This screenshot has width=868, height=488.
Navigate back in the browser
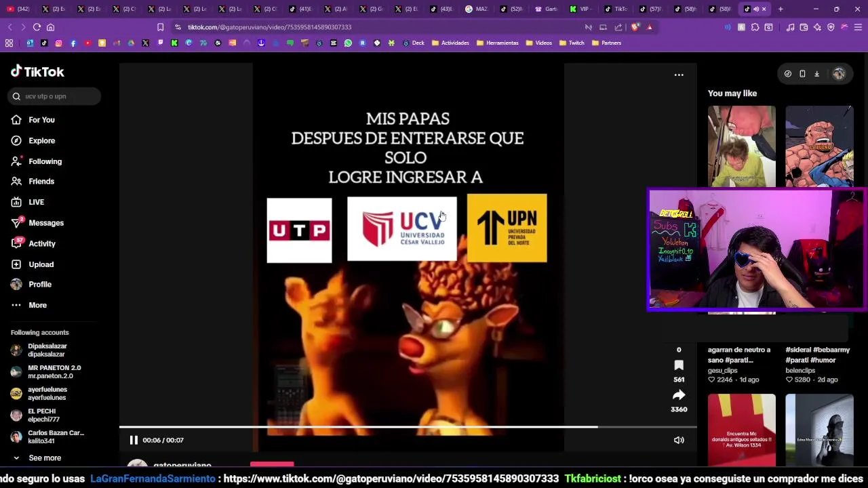9,27
